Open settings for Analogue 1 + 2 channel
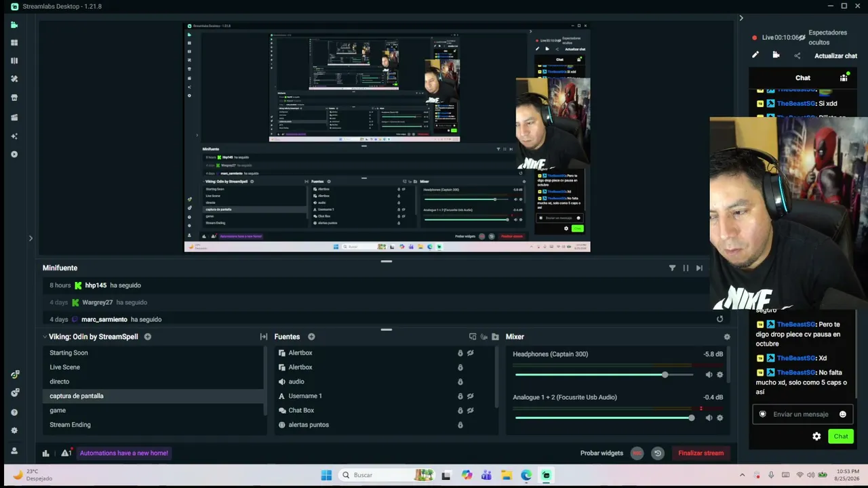The width and height of the screenshot is (868, 488). [719, 418]
